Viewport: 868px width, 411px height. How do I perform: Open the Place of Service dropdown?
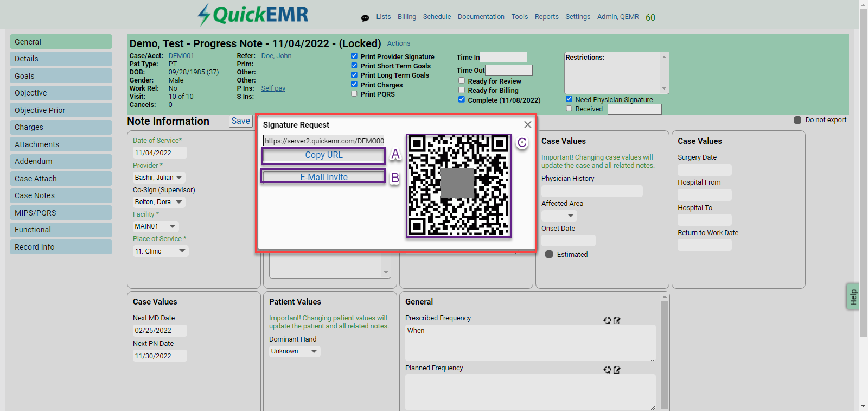(x=161, y=251)
